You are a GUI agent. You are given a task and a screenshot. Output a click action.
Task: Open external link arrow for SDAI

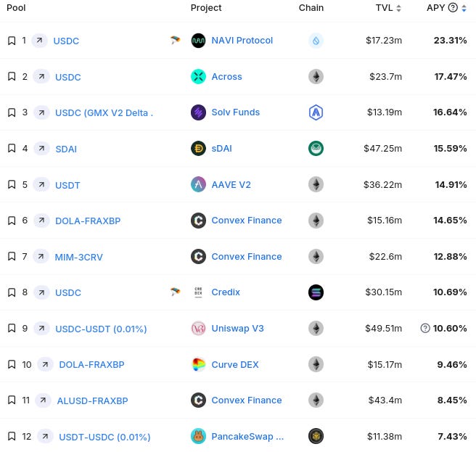point(41,149)
